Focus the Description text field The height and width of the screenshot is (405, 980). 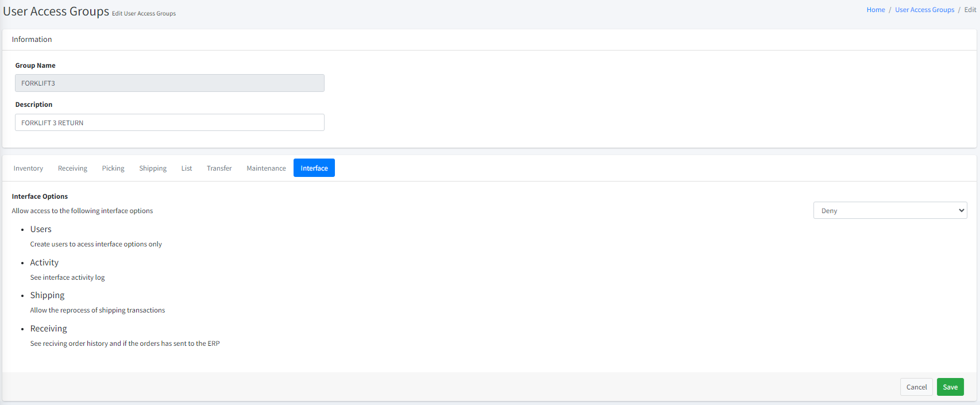click(x=169, y=122)
